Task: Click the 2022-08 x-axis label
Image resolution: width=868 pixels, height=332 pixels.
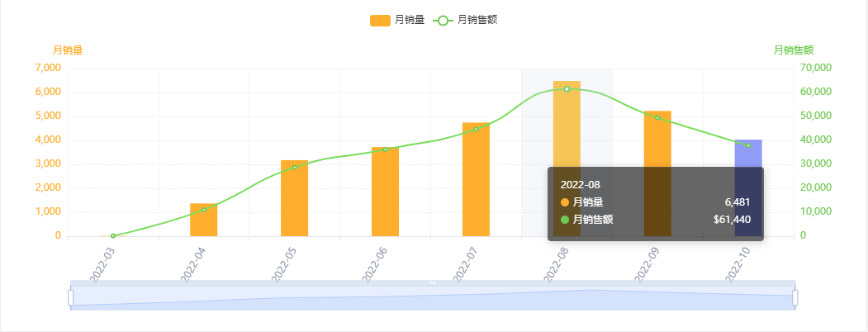Action: pos(557,264)
